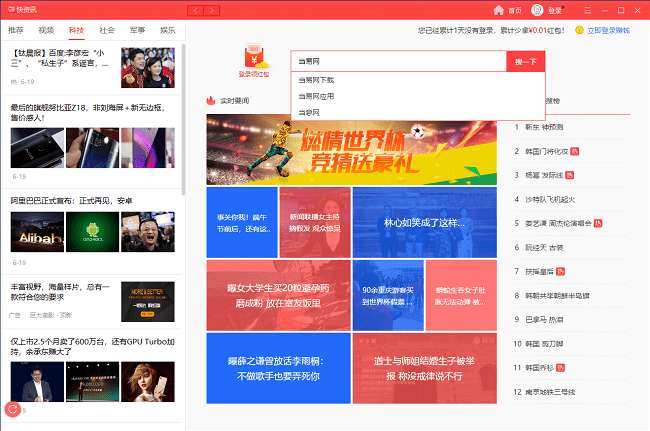
Task: Open the 600万台 GPU Turbo article headline
Action: [92, 346]
